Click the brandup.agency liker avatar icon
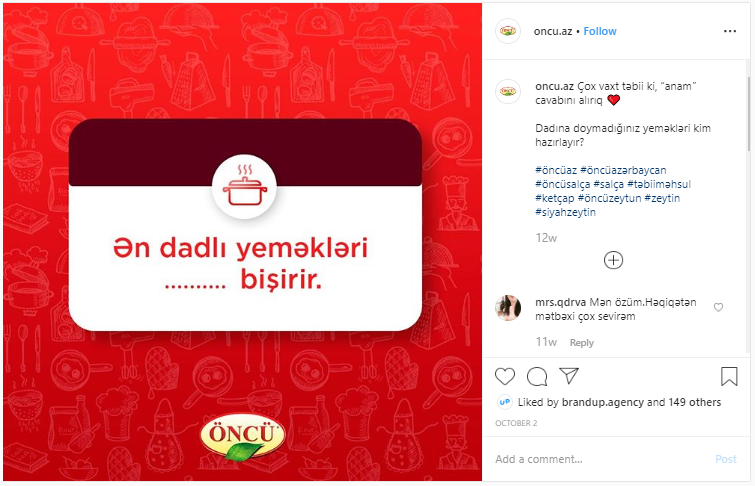This screenshot has width=755, height=486. [x=505, y=402]
